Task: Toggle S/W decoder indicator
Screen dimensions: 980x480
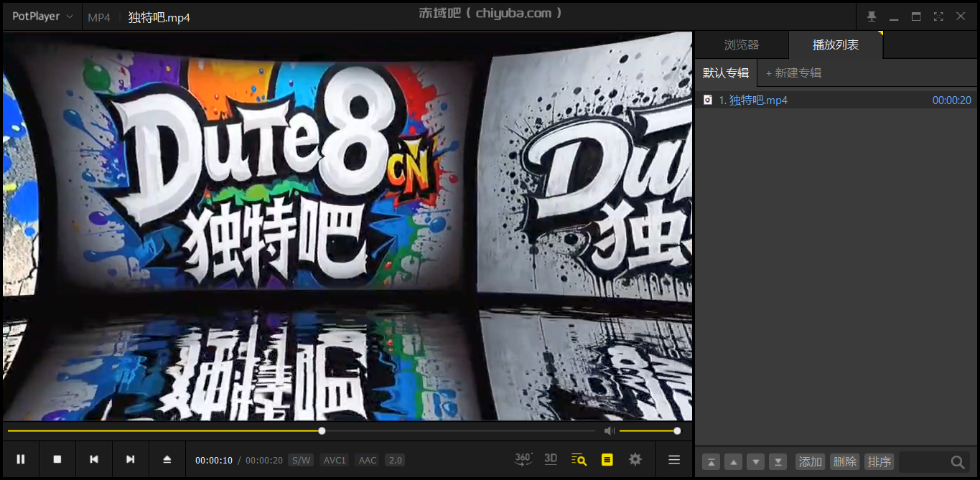Action: tap(301, 460)
